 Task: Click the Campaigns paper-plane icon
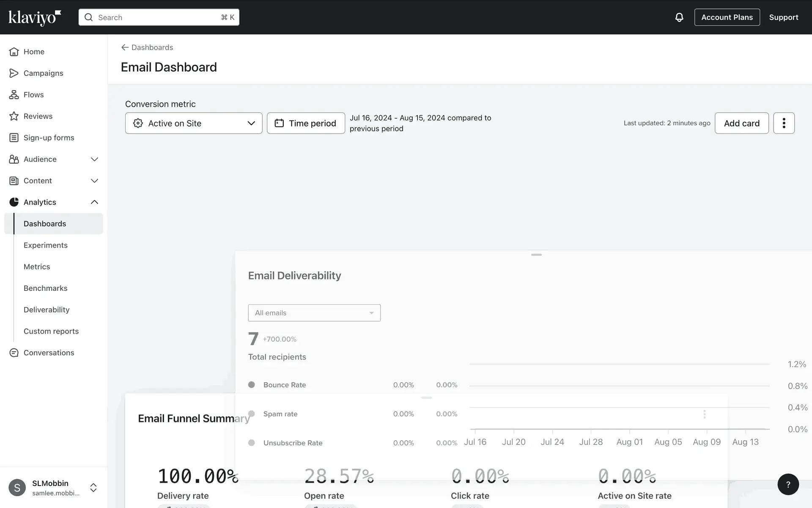pyautogui.click(x=14, y=73)
